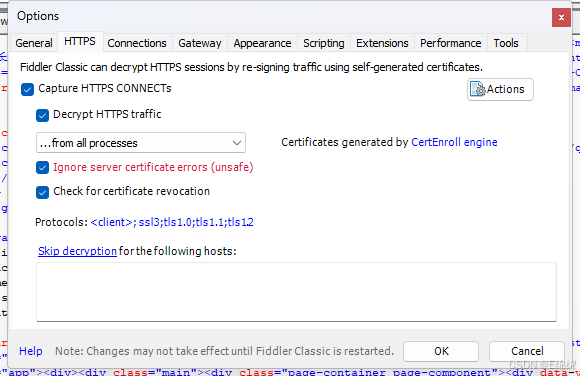Switch to the Performance tab

pyautogui.click(x=451, y=43)
